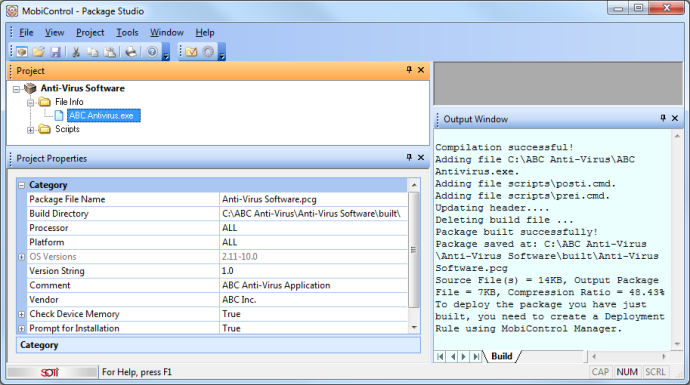The image size is (690, 385).
Task: Close the Output Window panel
Action: pos(675,118)
